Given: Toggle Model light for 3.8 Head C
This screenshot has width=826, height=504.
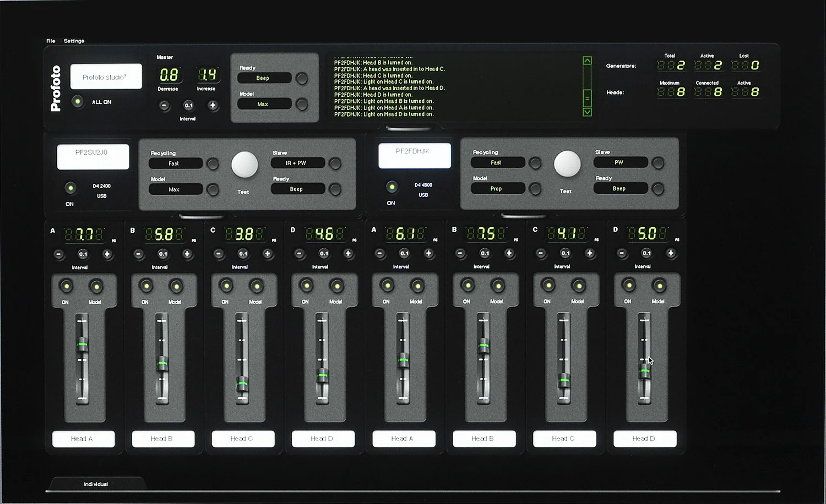Looking at the screenshot, I should (257, 286).
